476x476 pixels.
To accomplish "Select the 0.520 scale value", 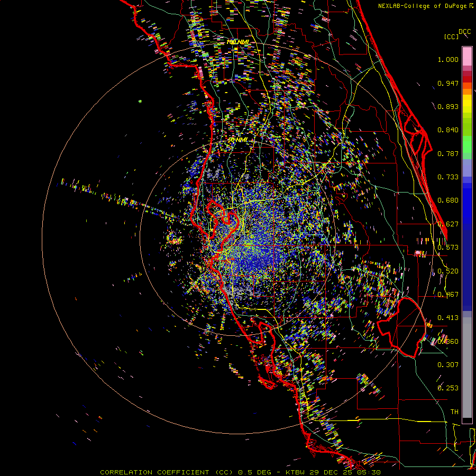I will pyautogui.click(x=448, y=271).
